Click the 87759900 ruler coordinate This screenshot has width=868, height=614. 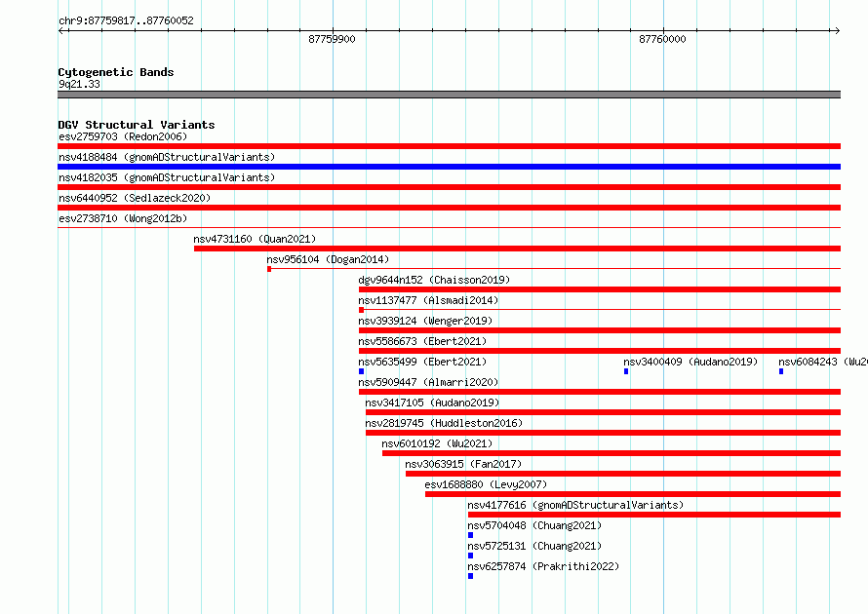pyautogui.click(x=332, y=39)
